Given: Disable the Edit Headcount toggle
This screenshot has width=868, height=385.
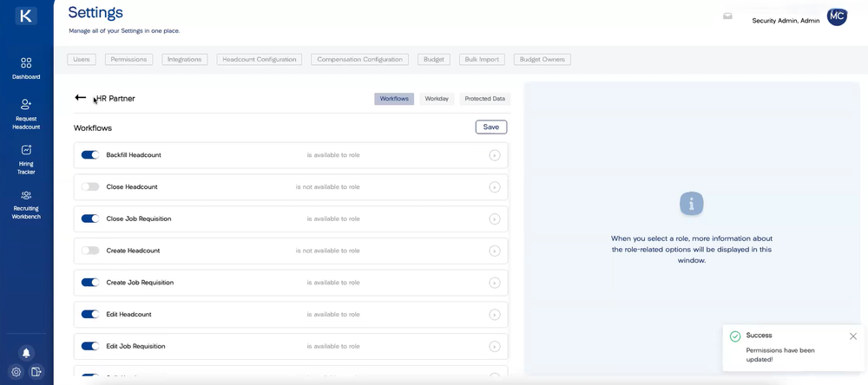Looking at the screenshot, I should pyautogui.click(x=90, y=314).
